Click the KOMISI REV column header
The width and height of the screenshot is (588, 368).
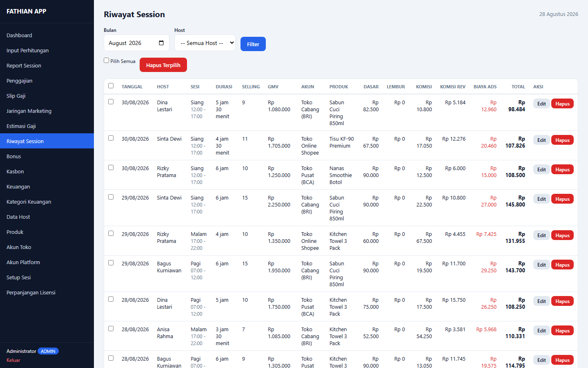(x=453, y=87)
